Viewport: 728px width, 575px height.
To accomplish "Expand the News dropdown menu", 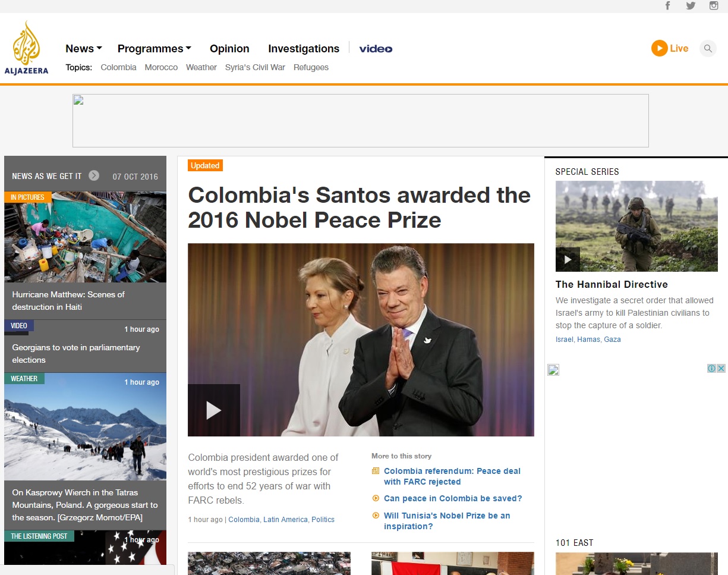I will 84,49.
